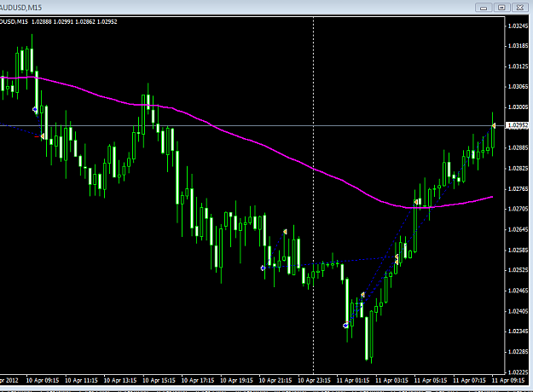Click time axis label 11 Apr 05:15

click(431, 380)
